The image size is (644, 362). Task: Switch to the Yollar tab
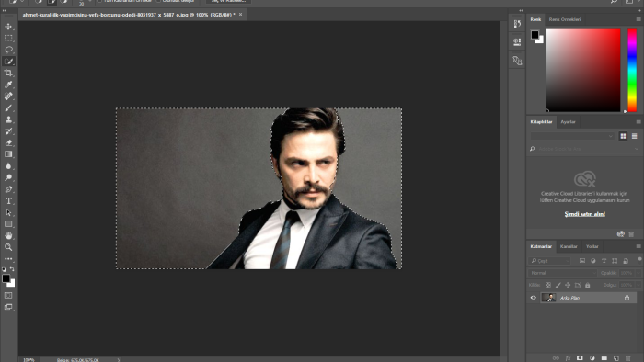click(x=592, y=246)
